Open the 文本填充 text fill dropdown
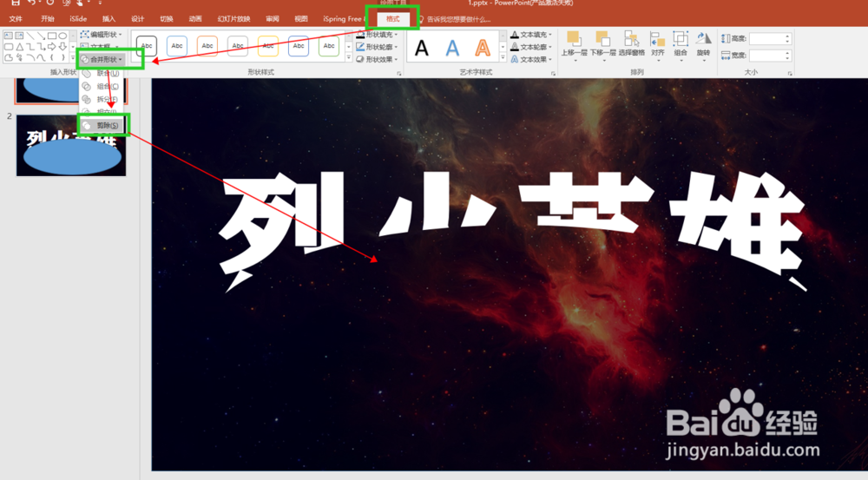 tap(531, 35)
